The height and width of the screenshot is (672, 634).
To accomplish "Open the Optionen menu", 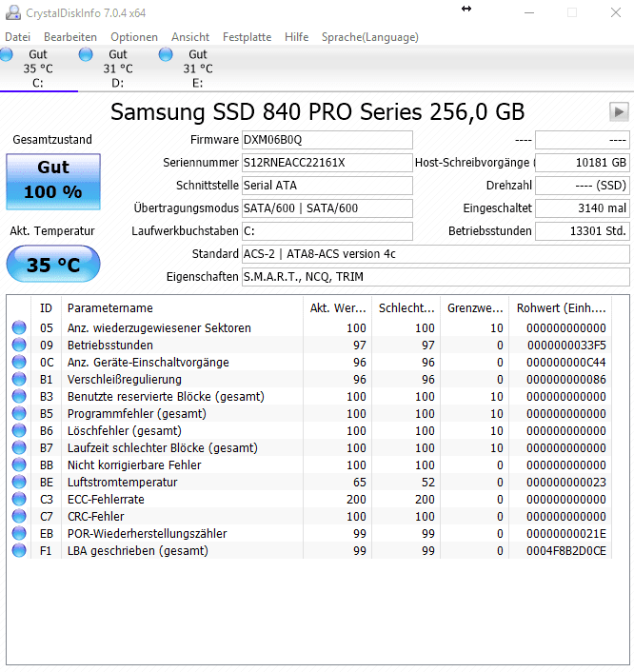I will coord(134,37).
